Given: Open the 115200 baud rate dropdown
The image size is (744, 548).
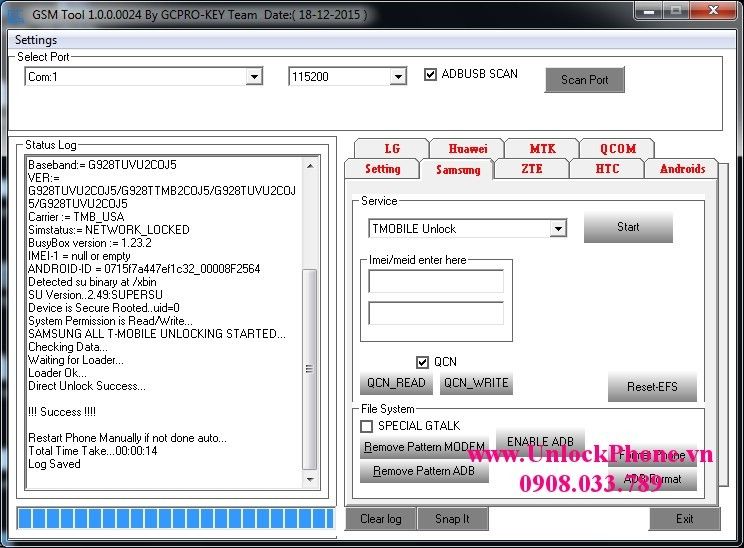Looking at the screenshot, I should [398, 77].
